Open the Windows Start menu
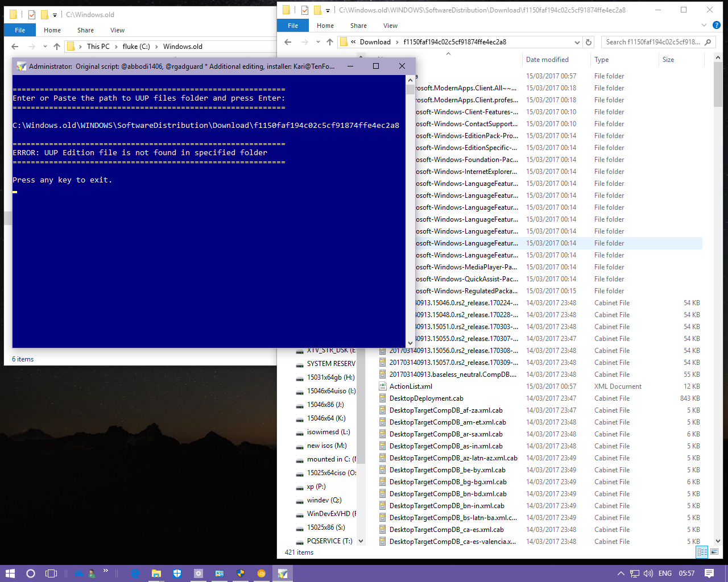The image size is (728, 582). point(10,573)
